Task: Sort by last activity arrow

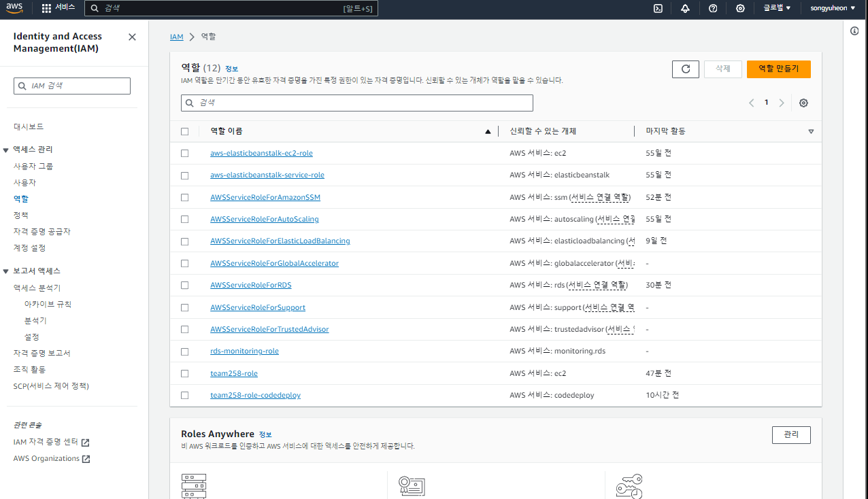Action: point(811,131)
